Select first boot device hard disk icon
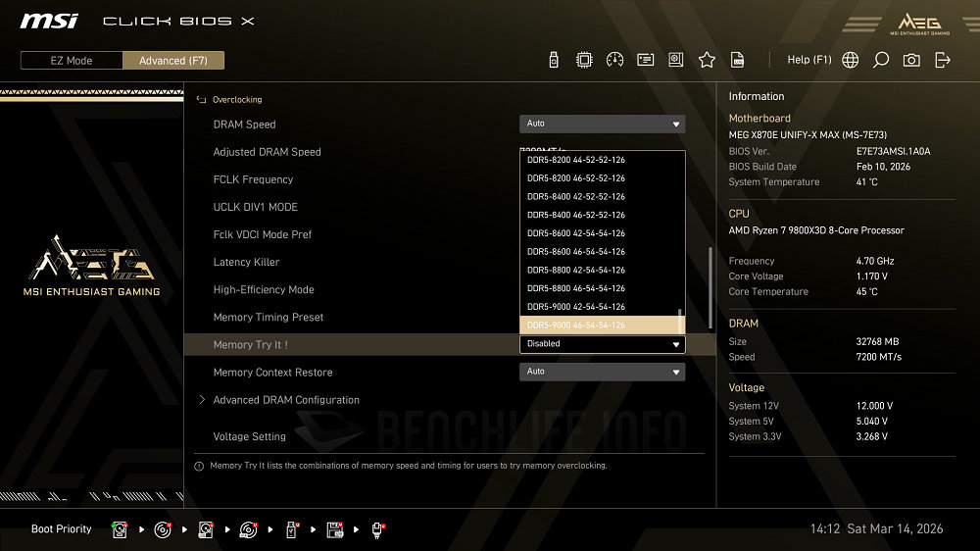The width and height of the screenshot is (980, 551). coord(120,529)
